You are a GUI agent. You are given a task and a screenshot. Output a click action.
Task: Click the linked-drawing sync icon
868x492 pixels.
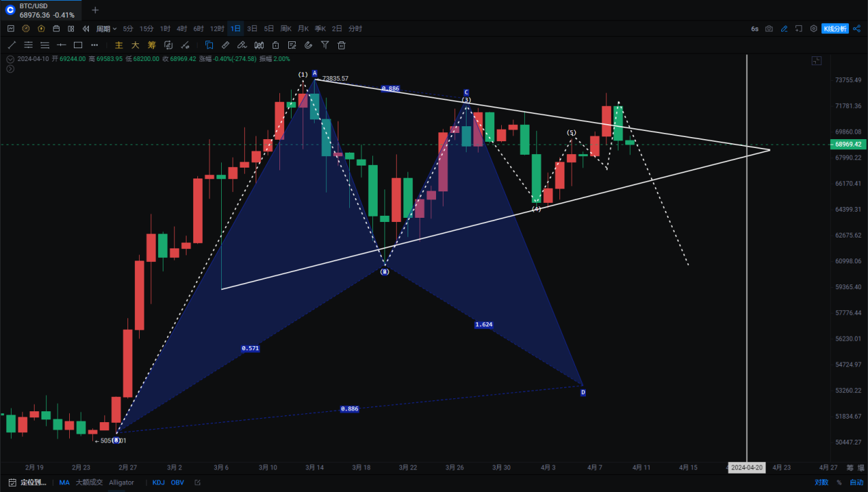point(168,45)
